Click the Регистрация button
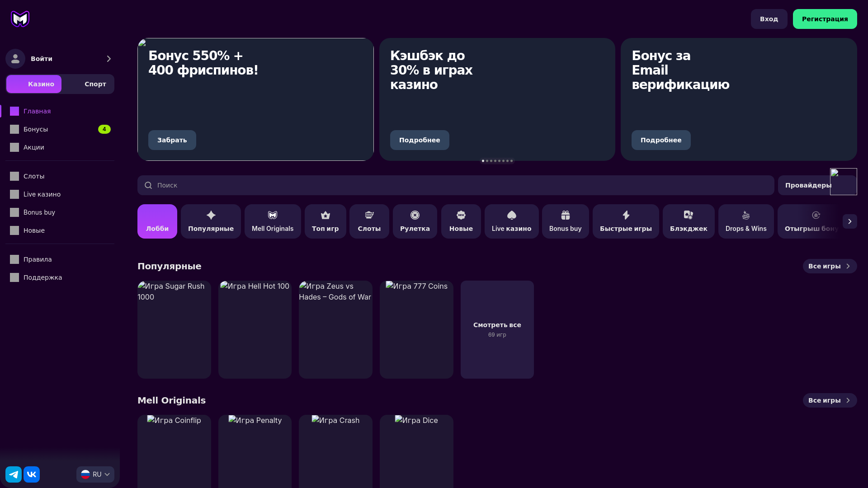The image size is (868, 488). pyautogui.click(x=825, y=19)
